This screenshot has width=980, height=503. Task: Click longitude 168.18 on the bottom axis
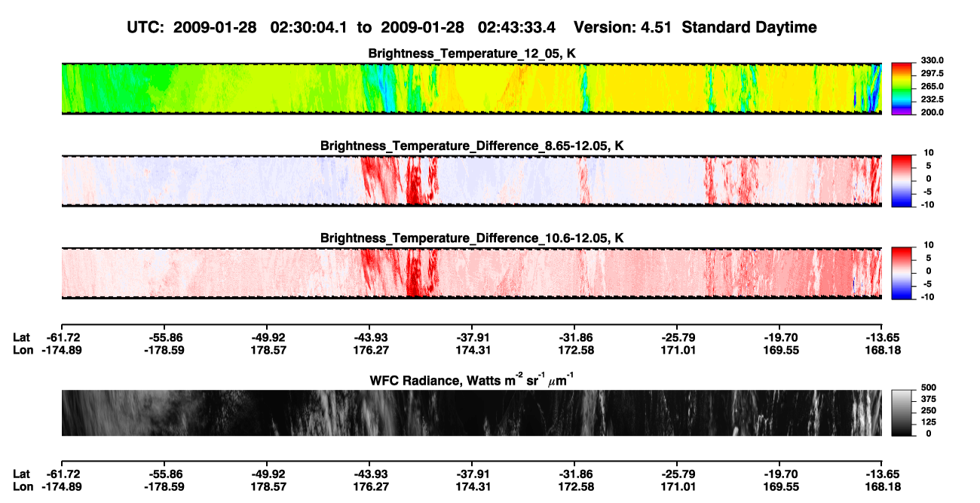tap(882, 486)
